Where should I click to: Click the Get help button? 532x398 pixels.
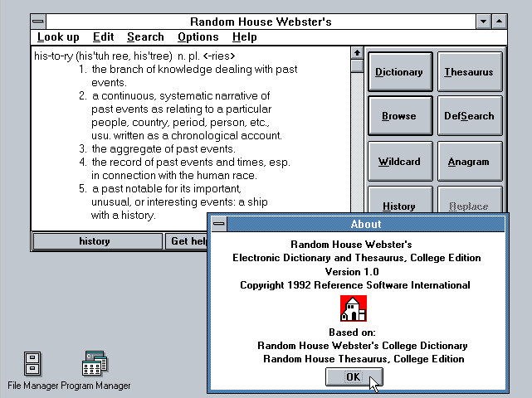click(186, 241)
